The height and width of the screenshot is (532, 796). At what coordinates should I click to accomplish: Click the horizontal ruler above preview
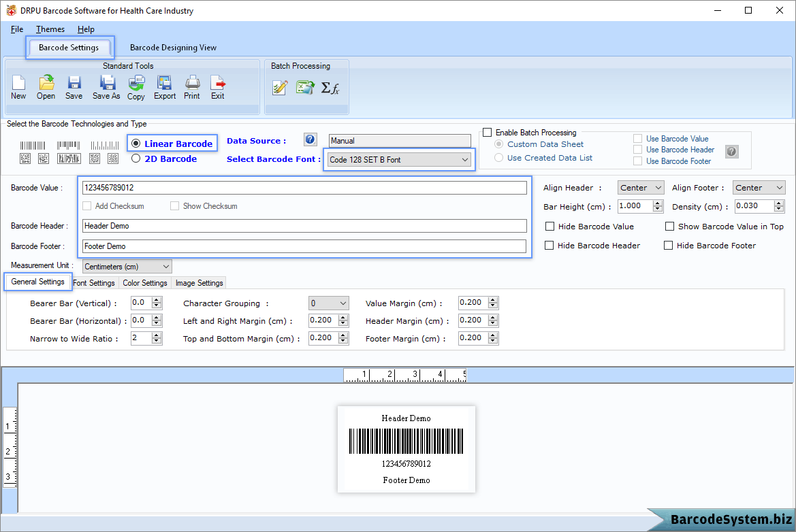[405, 376]
